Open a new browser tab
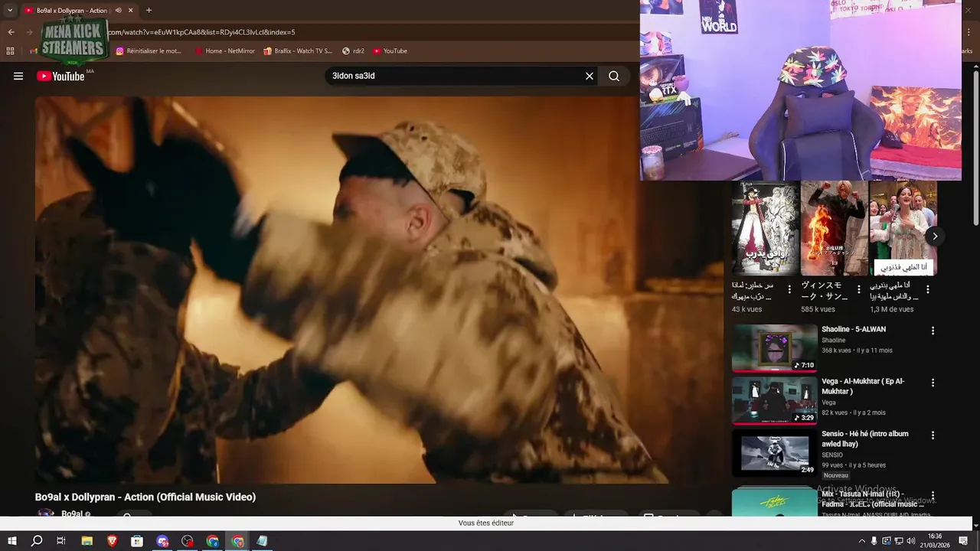980x551 pixels. click(x=149, y=11)
